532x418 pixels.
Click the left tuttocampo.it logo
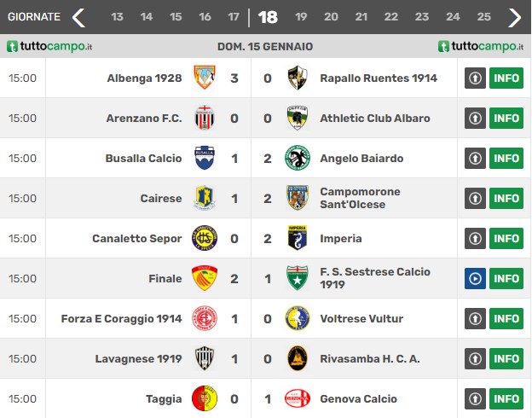coord(49,46)
